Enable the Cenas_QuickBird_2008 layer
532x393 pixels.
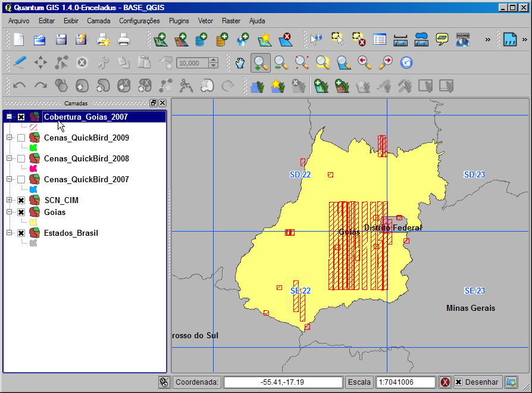click(21, 158)
